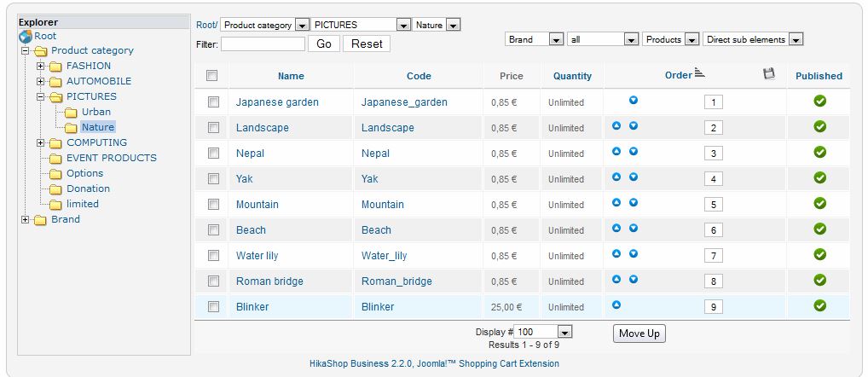Viewport: 868px width, 377px height.
Task: Collapse the PICTURES tree folder
Action: 40,96
